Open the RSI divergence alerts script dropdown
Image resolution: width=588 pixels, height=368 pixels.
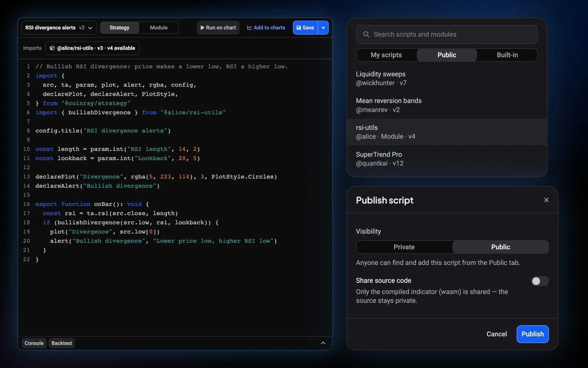[59, 28]
